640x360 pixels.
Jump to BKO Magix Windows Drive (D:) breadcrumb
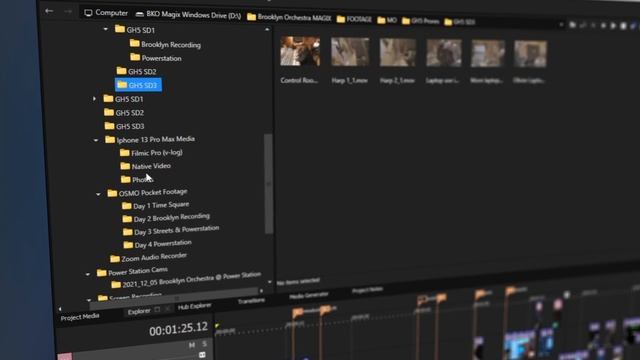click(188, 15)
